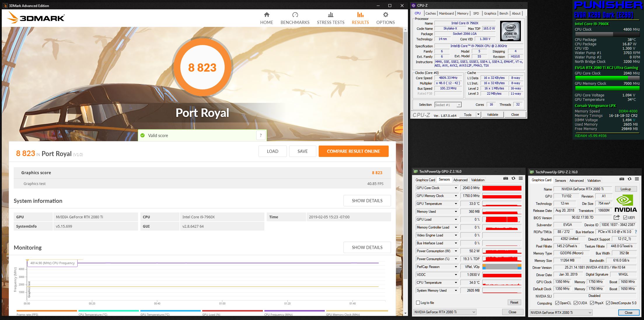The height and width of the screenshot is (320, 644).
Task: Go to Stress Tests bar-chart icon
Action: click(330, 15)
